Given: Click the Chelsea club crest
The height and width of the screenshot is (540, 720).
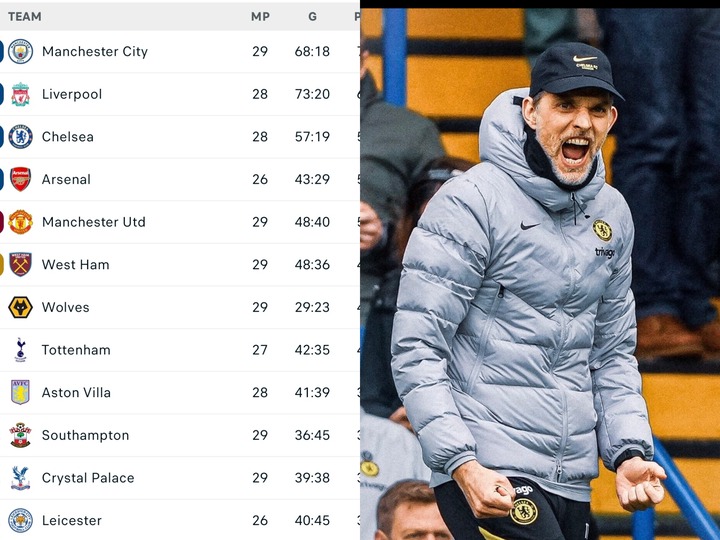Looking at the screenshot, I should (20, 137).
